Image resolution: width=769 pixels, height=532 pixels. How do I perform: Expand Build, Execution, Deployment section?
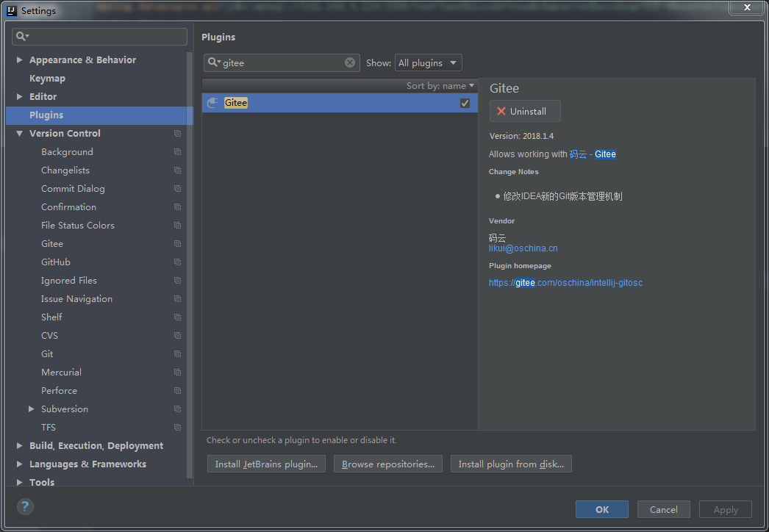20,446
